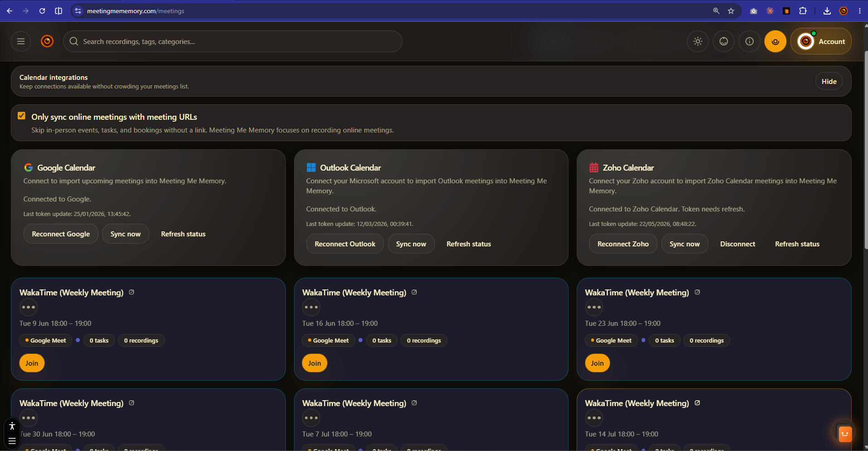Click 0 recordings chip on Tue 23 Jun meeting
The width and height of the screenshot is (868, 451).
pos(706,340)
